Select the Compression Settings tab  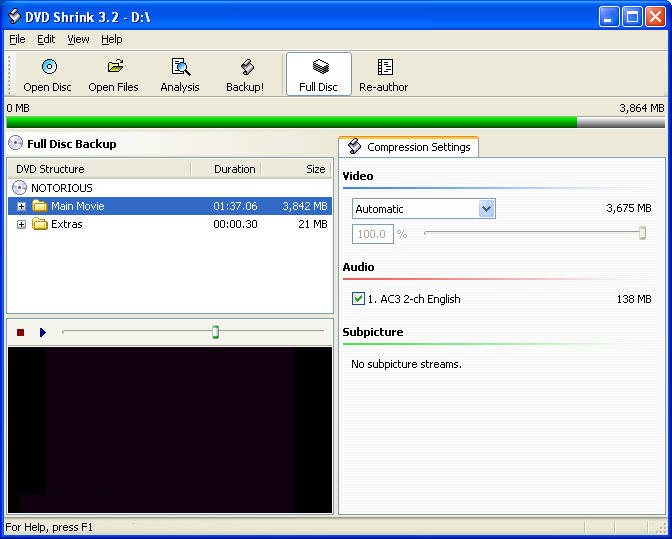[408, 147]
